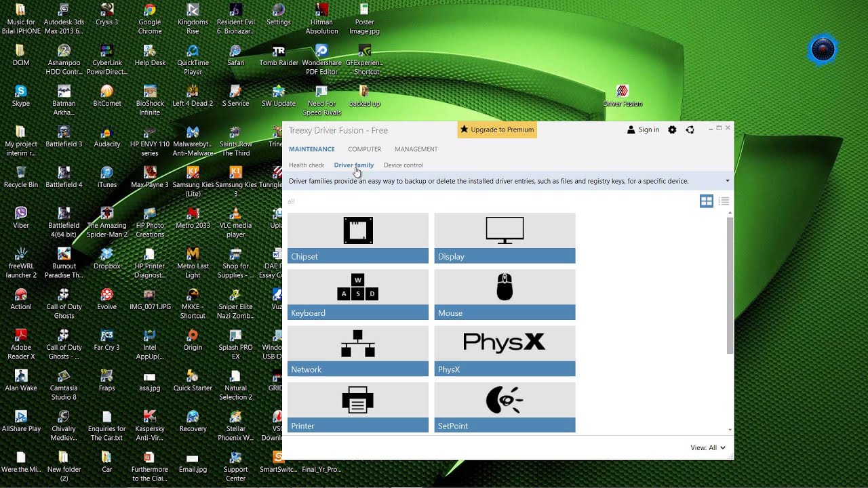Viewport: 868px width, 488px height.
Task: Click scrollbar down arrow in driver list
Action: click(x=730, y=430)
